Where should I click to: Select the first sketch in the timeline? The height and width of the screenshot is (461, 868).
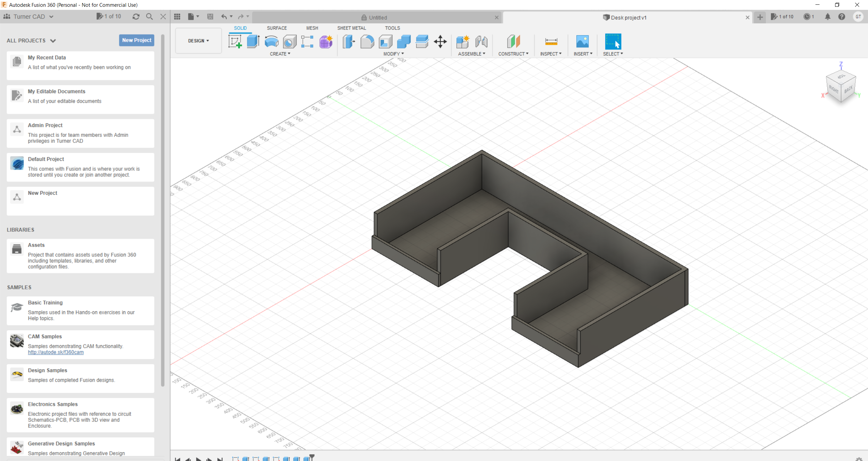[236, 459]
